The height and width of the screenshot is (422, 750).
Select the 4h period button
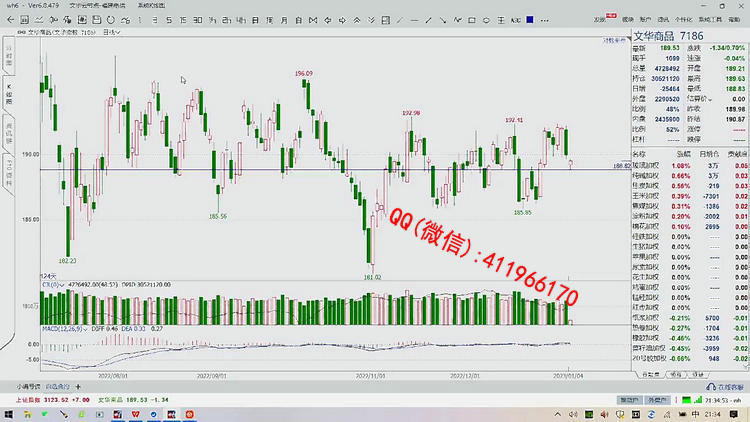point(241,20)
